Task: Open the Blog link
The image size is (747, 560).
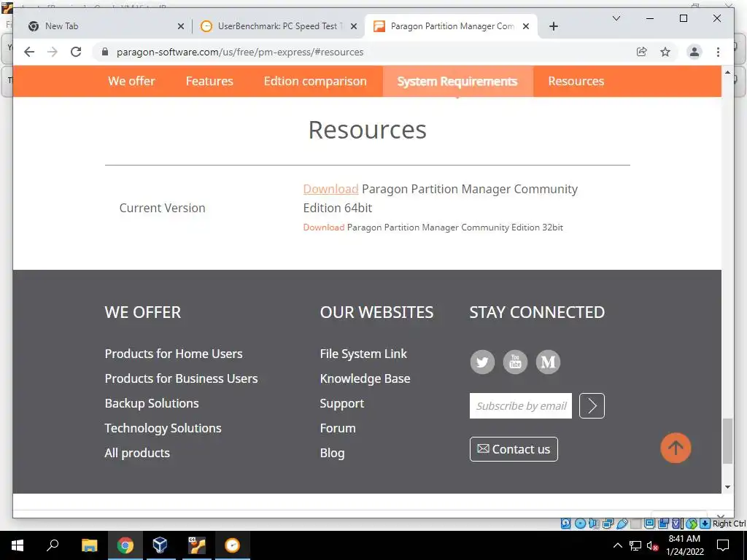Action: (x=332, y=453)
